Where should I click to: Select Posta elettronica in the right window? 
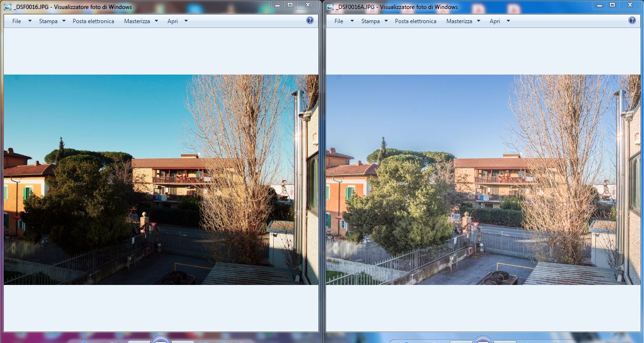(x=416, y=21)
